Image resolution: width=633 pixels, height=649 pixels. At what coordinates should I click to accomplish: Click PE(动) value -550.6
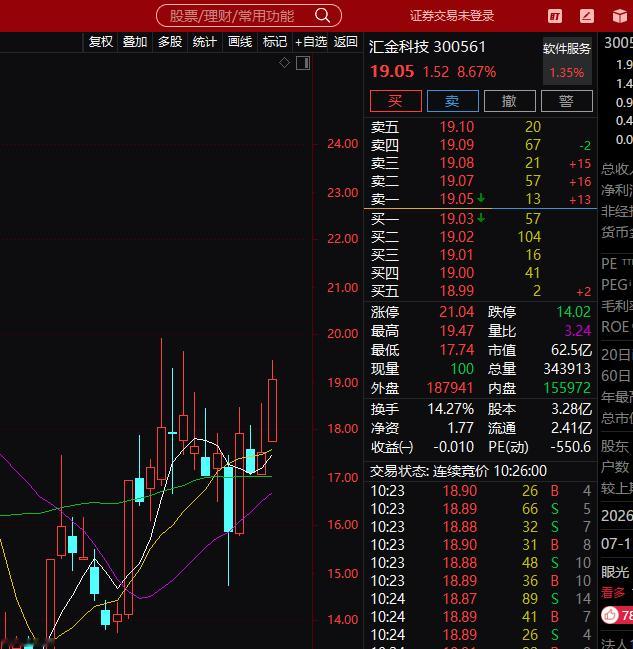570,447
